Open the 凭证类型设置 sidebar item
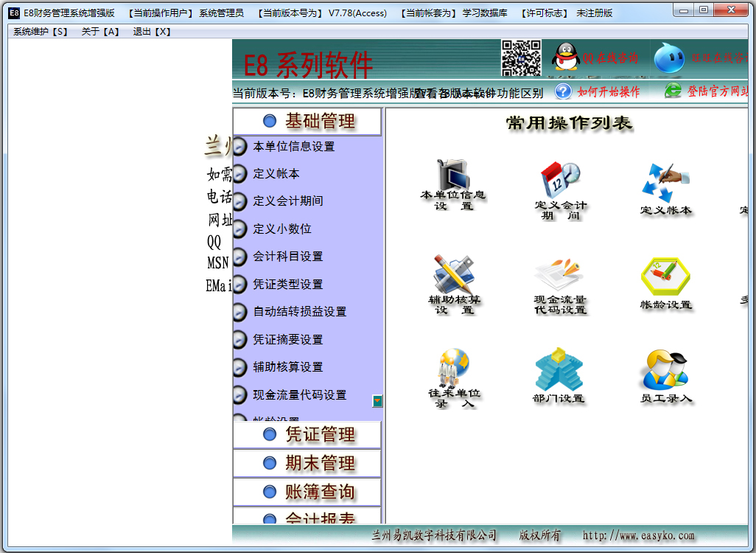Image resolution: width=756 pixels, height=553 pixels. click(x=288, y=285)
